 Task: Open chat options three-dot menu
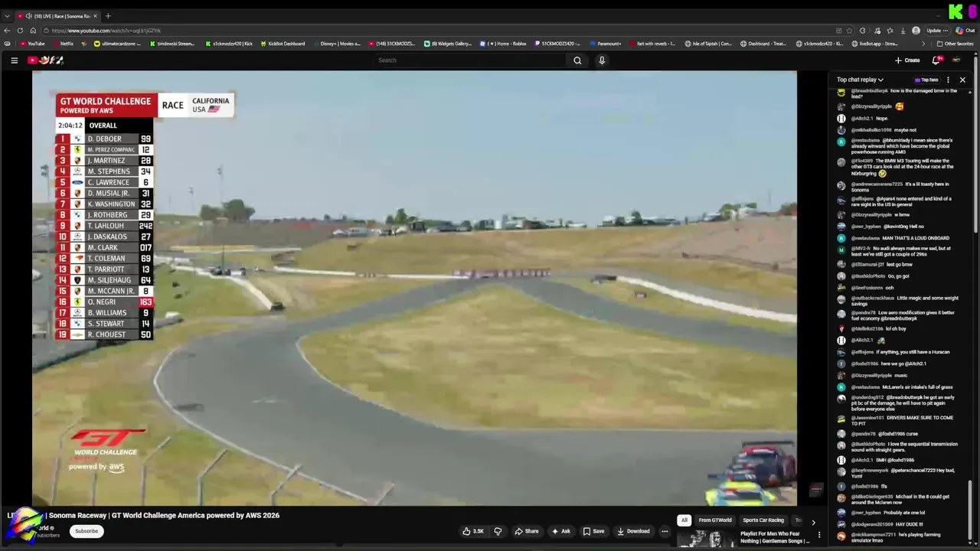[x=948, y=80]
